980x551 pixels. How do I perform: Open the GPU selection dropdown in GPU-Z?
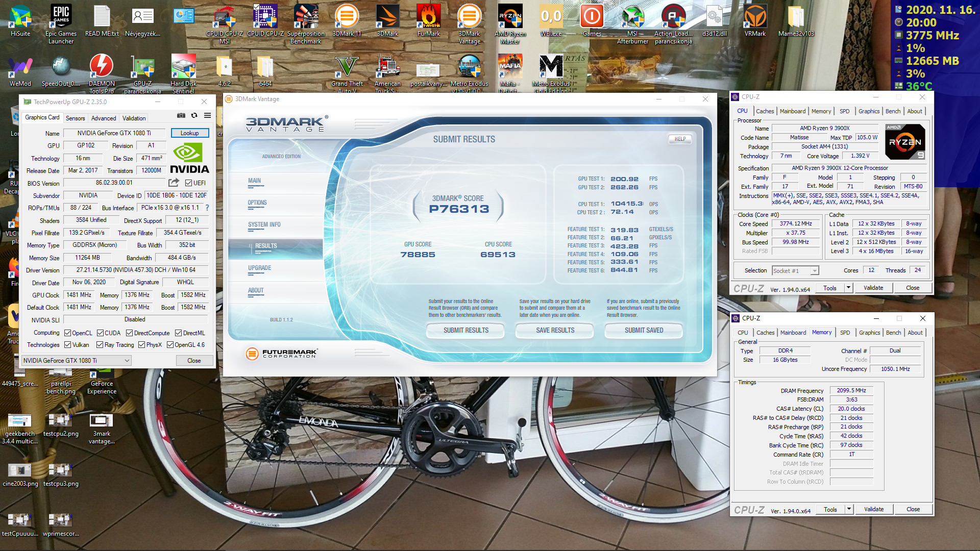77,360
